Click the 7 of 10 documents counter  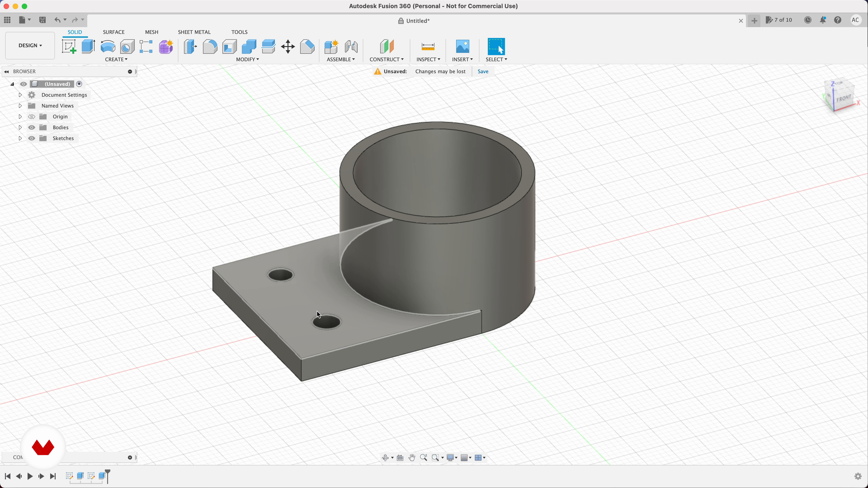tap(779, 20)
